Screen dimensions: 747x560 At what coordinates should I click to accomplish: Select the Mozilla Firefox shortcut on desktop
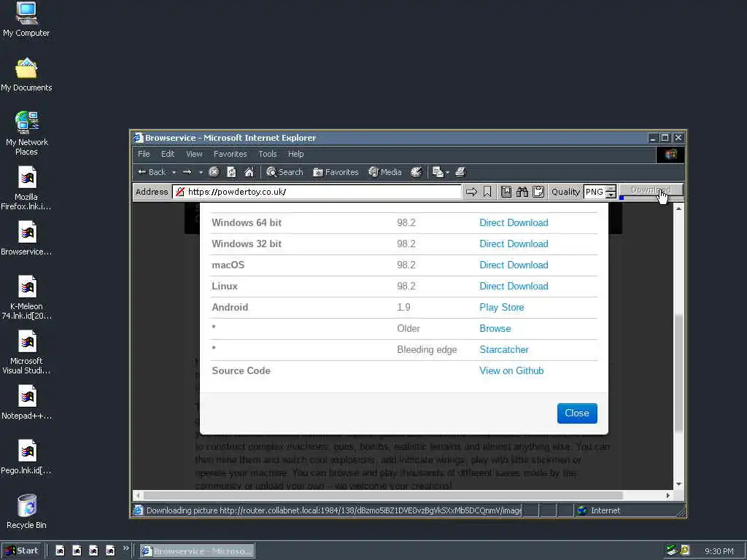coord(26,189)
